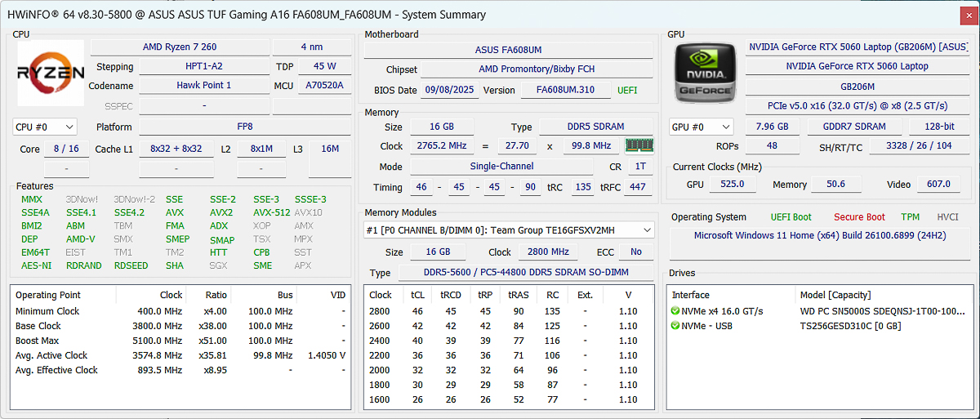Viewport: 980px width, 419px height.
Task: Click the AMD Promontory/Bixby FCH chipset field
Action: click(x=538, y=70)
